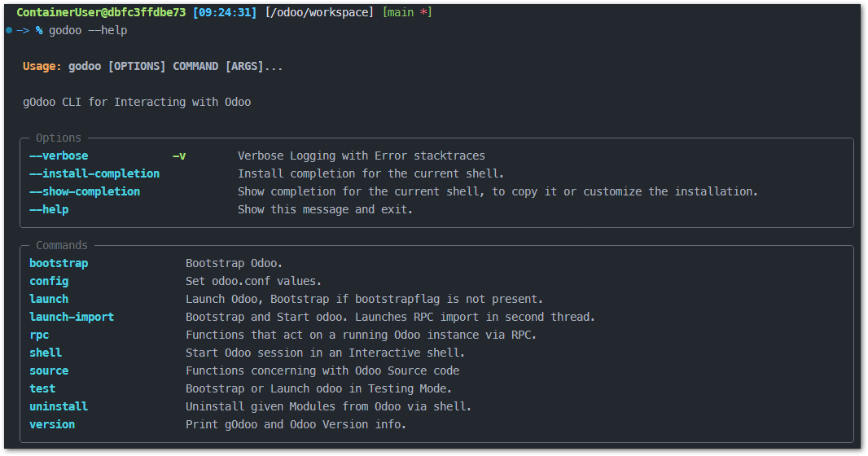This screenshot has width=868, height=456.
Task: Click the version command name
Action: coord(52,424)
